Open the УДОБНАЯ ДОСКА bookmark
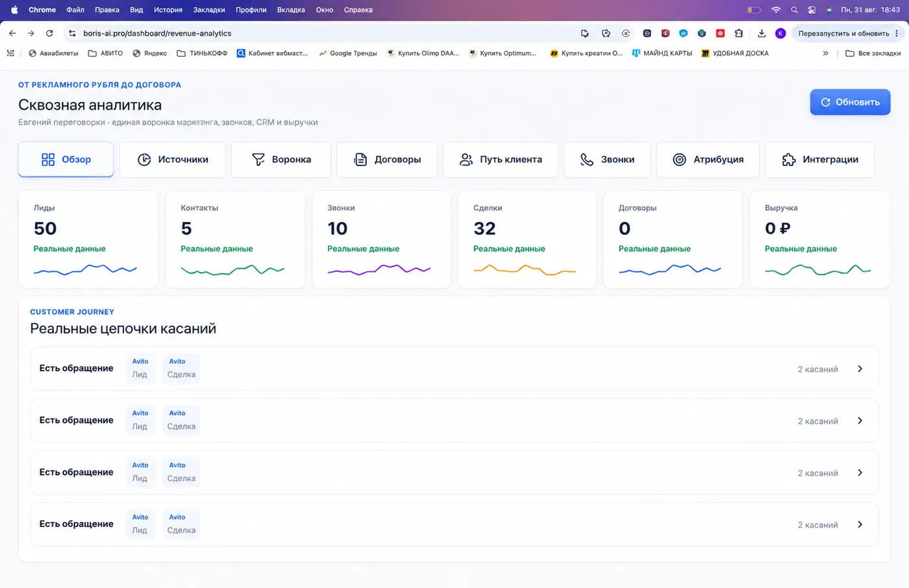Viewport: 909px width, 588px height. [x=734, y=53]
